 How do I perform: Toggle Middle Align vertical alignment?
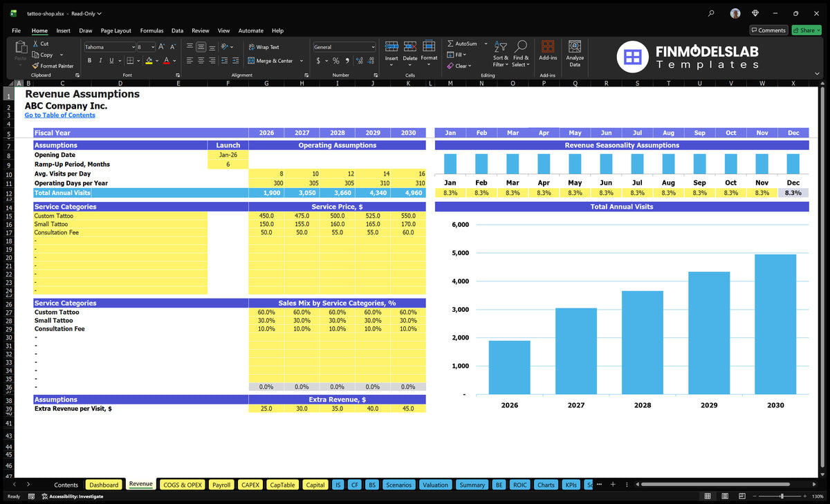(x=201, y=47)
